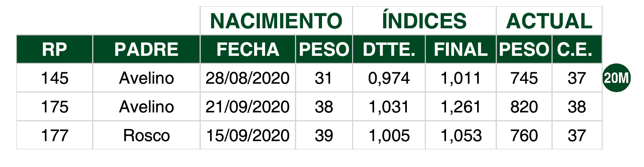Click the C.E. column header
The width and height of the screenshot is (644, 167).
(577, 49)
